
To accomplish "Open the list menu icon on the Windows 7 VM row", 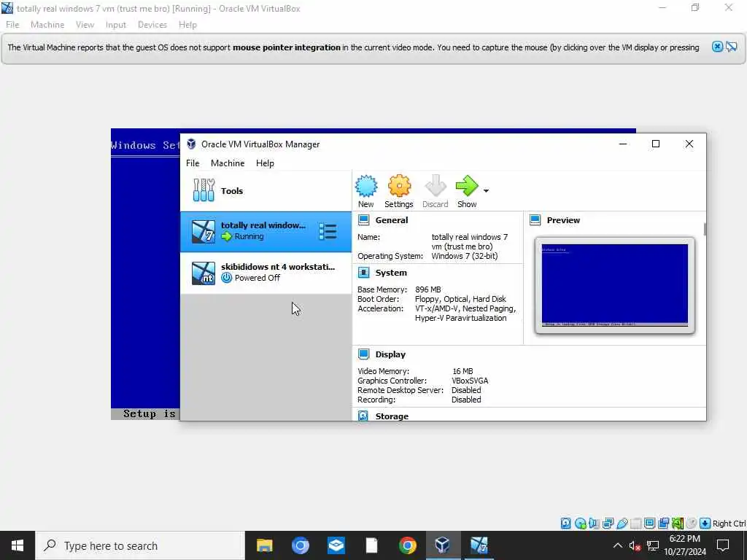I will click(328, 232).
